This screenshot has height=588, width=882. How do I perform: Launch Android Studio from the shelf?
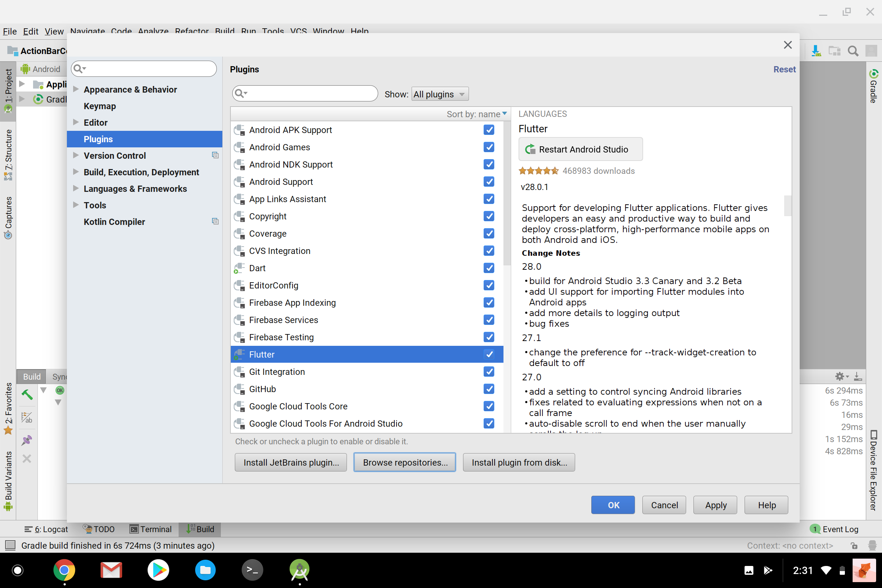tap(299, 570)
